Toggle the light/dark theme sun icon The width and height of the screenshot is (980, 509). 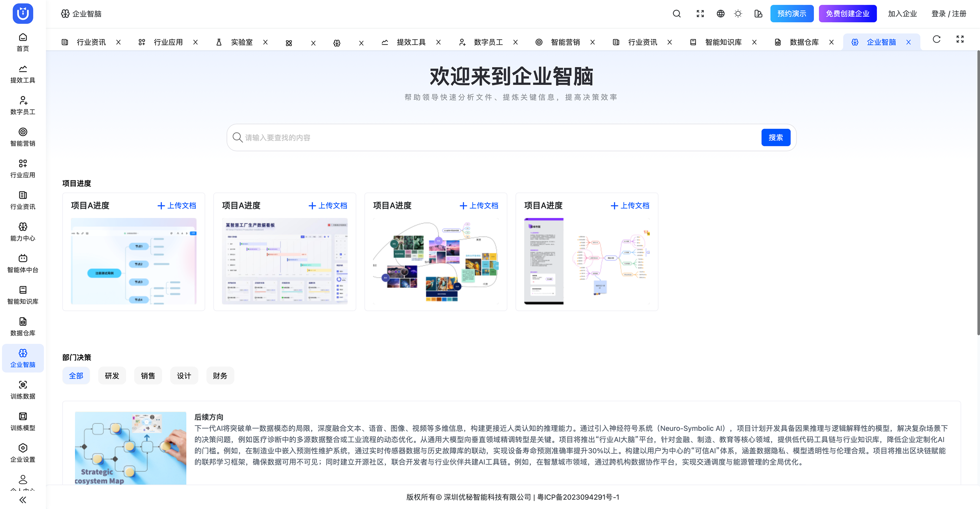pos(738,14)
